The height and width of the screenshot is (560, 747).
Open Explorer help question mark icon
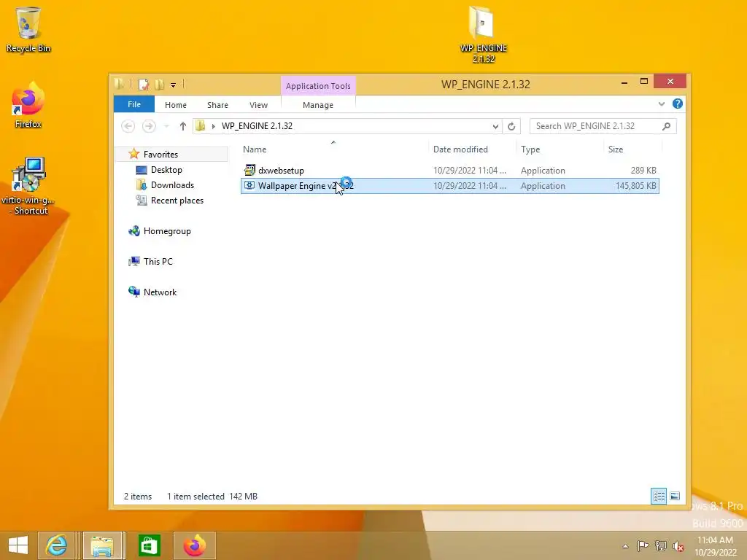click(677, 104)
